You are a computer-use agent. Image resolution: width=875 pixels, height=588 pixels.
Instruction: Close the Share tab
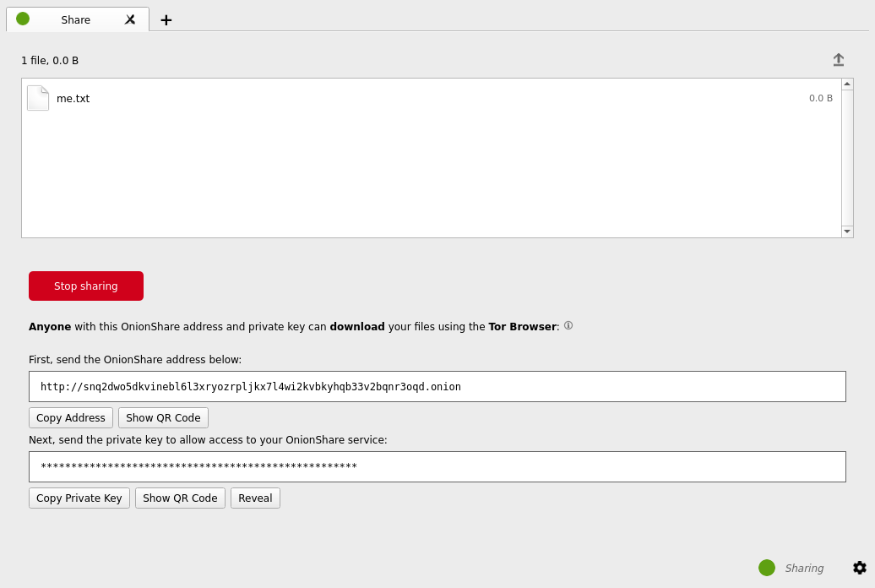[130, 19]
